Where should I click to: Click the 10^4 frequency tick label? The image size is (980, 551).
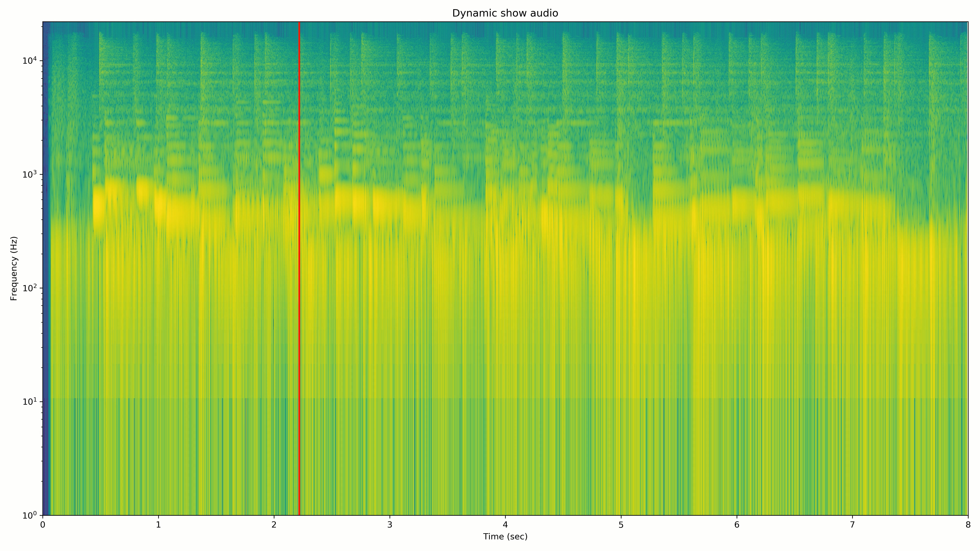coord(30,60)
